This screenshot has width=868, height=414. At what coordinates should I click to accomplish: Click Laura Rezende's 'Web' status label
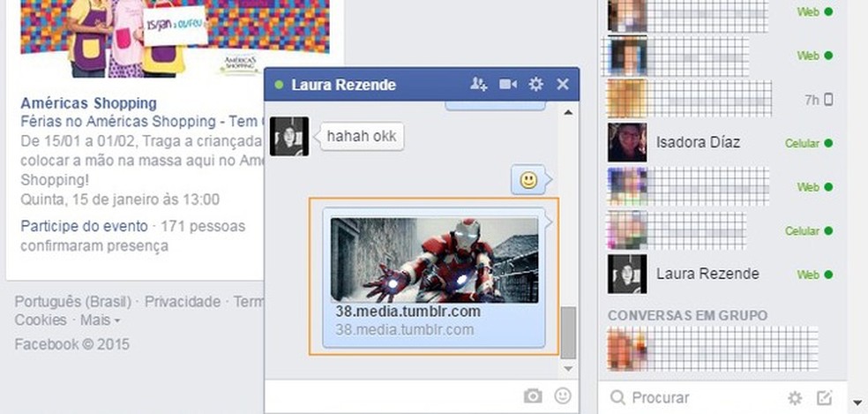808,275
